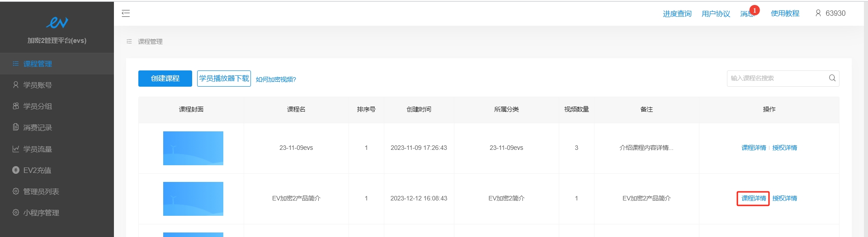
Task: Click the cover thumbnail of 23-11-09evs
Action: click(x=193, y=148)
